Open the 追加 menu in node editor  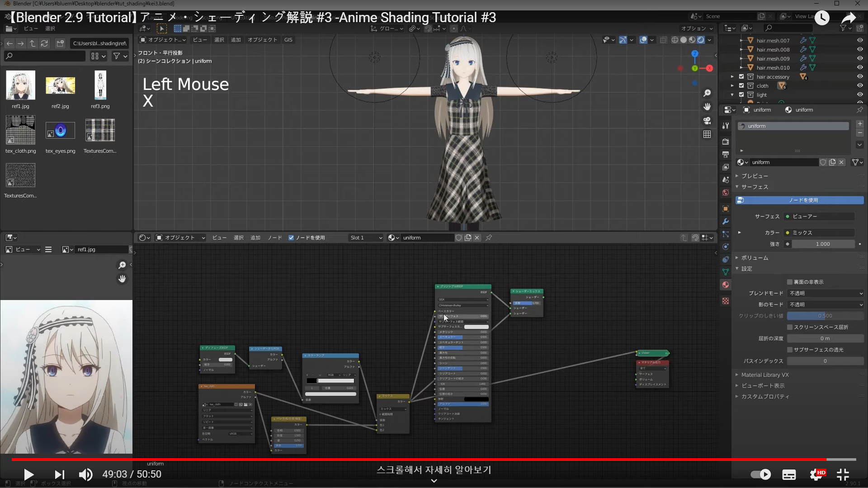(255, 238)
